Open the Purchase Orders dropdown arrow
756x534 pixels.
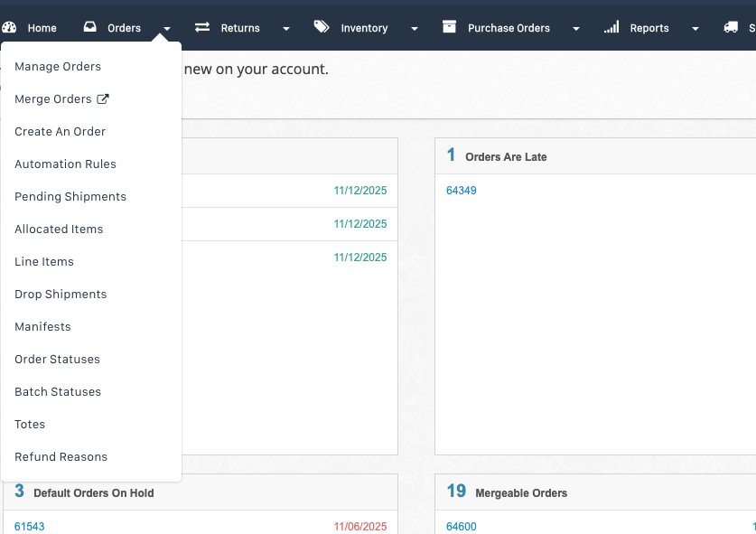[x=576, y=29]
